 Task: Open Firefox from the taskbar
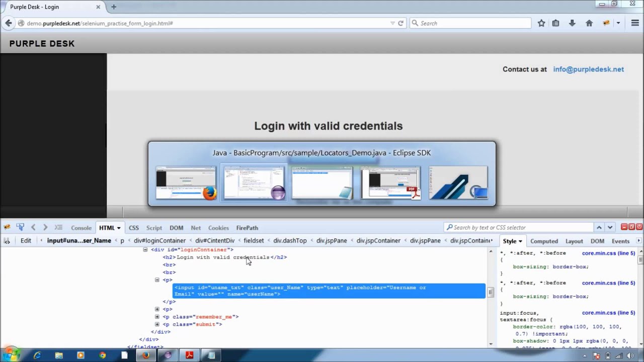click(146, 355)
